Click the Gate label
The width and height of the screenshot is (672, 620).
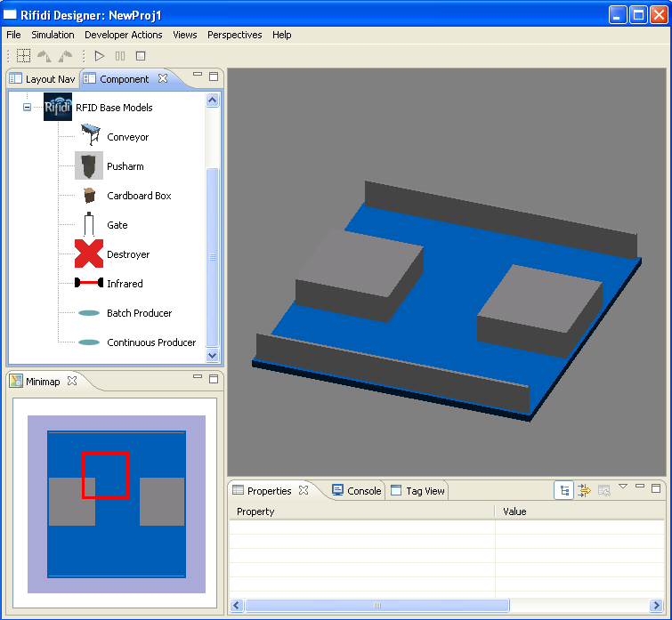[x=117, y=225]
